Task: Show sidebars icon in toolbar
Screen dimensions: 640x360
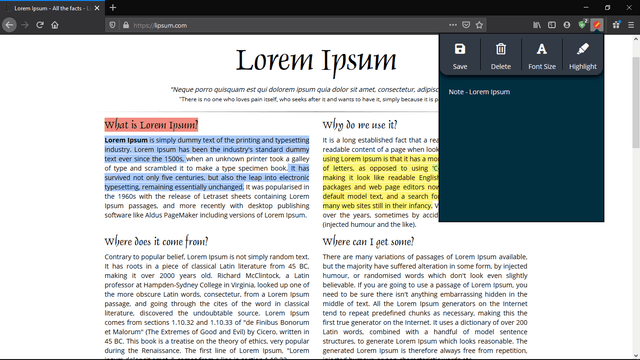Action: (x=552, y=25)
